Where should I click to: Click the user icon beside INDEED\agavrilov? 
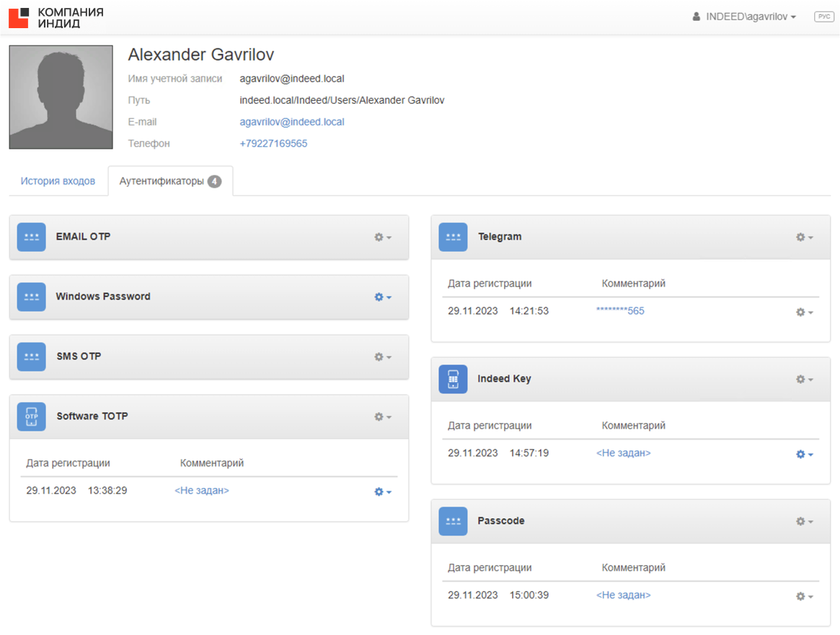point(697,17)
